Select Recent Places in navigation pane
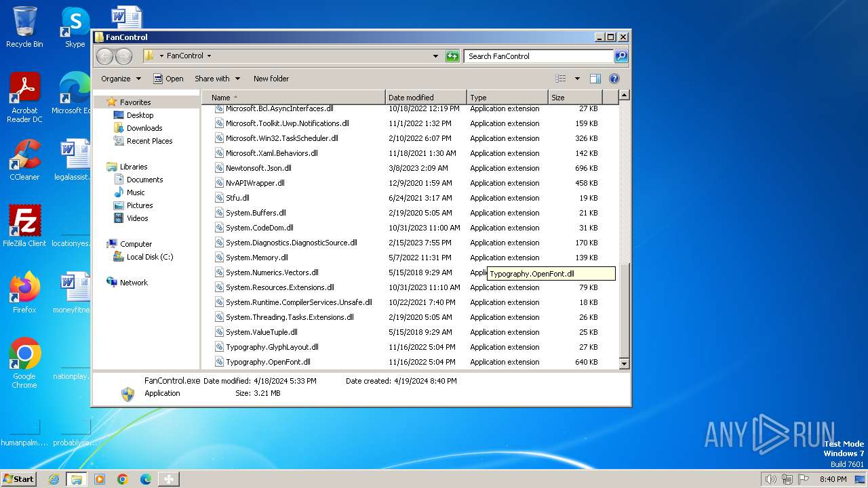Viewport: 868px width, 488px height. tap(149, 141)
